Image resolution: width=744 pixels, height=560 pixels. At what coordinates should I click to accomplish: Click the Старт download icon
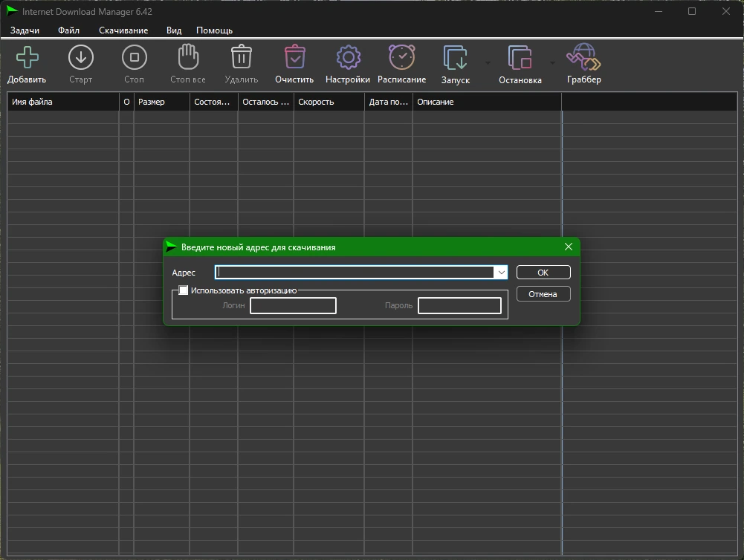tap(81, 57)
